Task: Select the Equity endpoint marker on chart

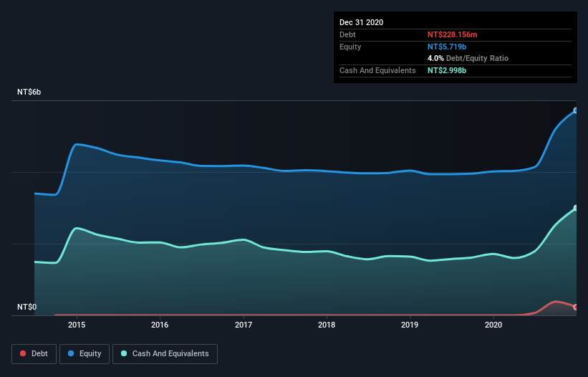Action: (x=576, y=110)
